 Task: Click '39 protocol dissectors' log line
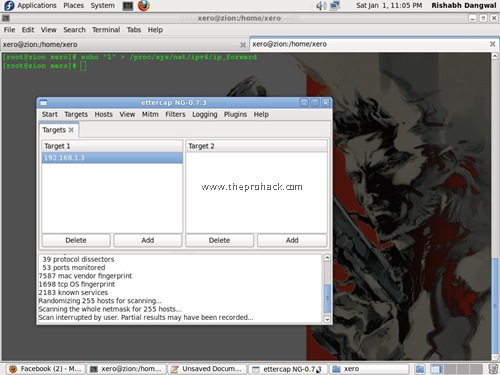click(78, 259)
